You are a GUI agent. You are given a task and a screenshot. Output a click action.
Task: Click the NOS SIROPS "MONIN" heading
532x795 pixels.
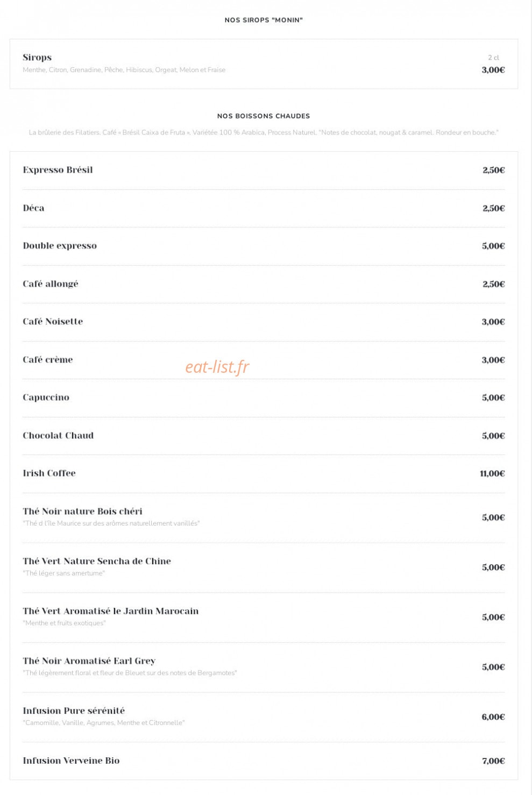click(x=264, y=20)
